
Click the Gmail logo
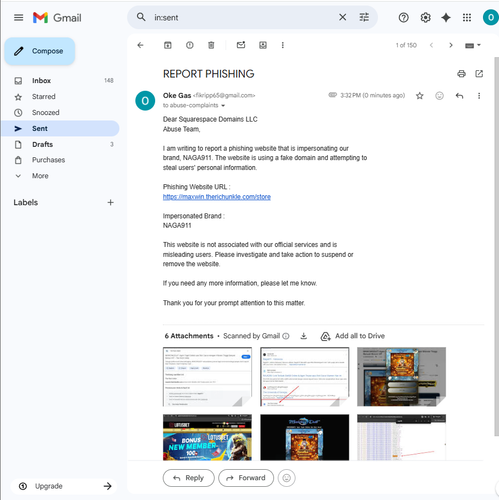57,17
